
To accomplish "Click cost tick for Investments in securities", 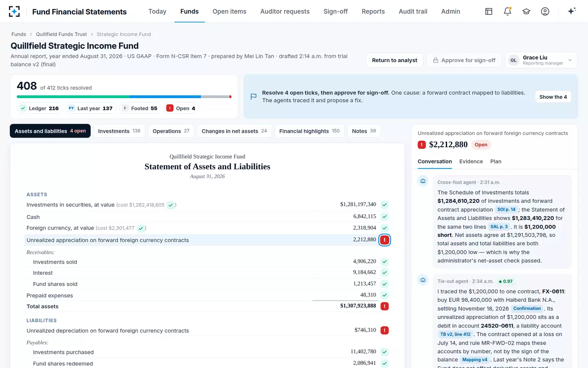I will pyautogui.click(x=171, y=205).
